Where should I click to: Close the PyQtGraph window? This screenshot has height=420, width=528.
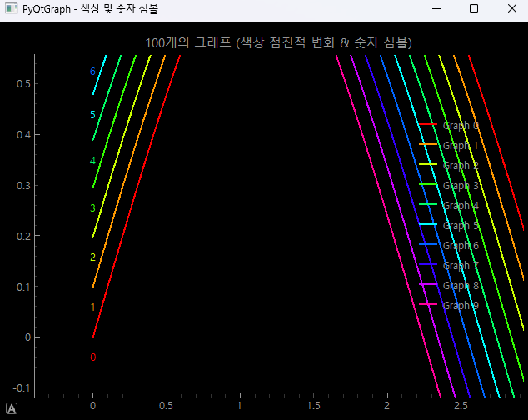[512, 8]
